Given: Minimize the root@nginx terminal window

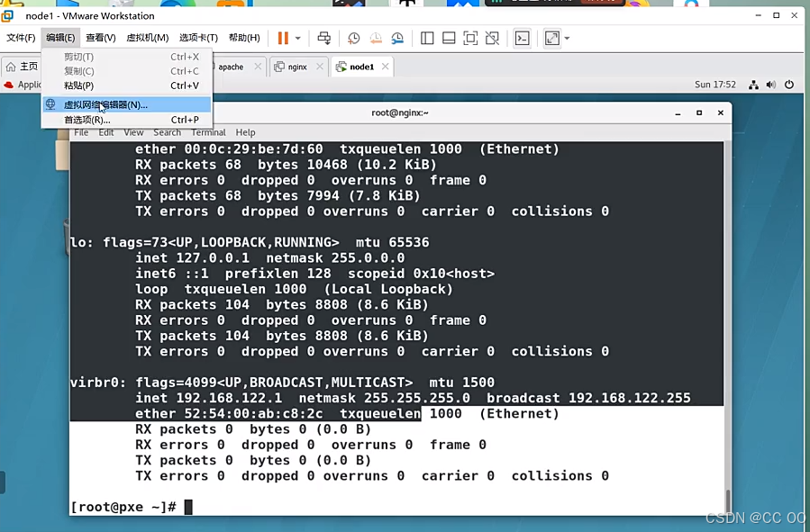Looking at the screenshot, I should tap(678, 113).
